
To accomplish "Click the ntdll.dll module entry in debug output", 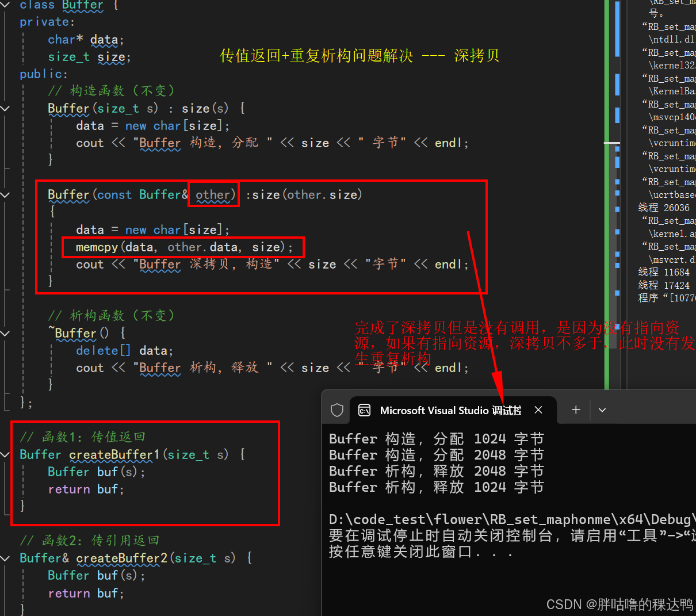I will point(671,39).
